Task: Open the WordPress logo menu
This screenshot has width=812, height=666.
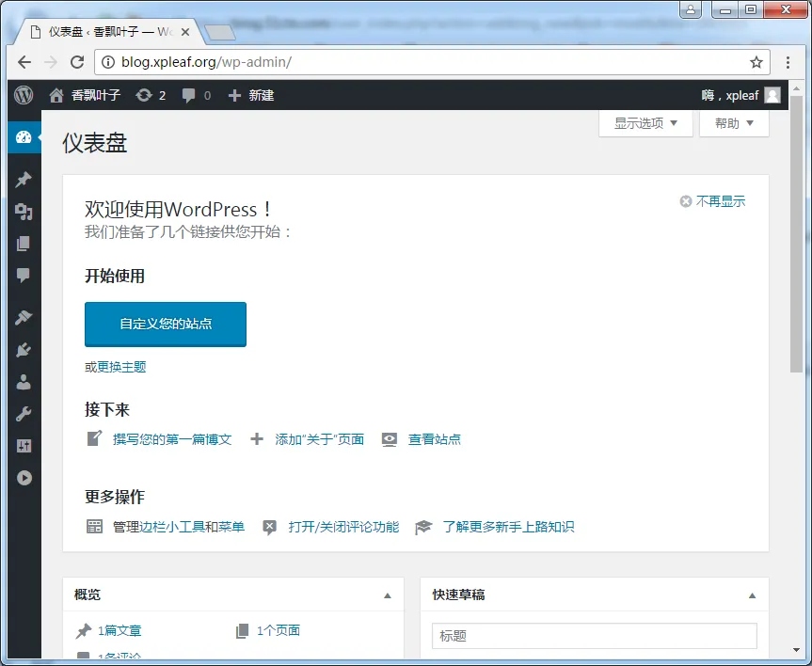Action: tap(24, 95)
